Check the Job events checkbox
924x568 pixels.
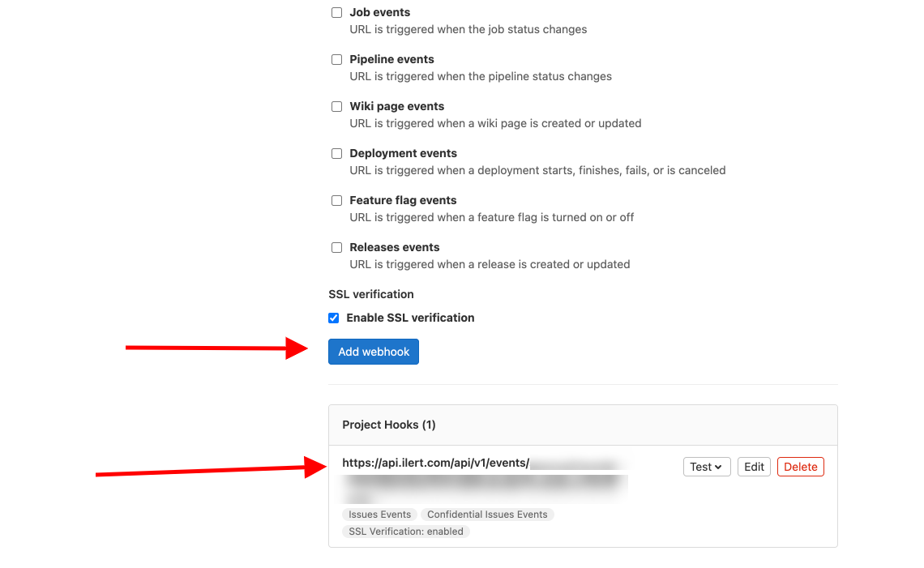click(336, 13)
